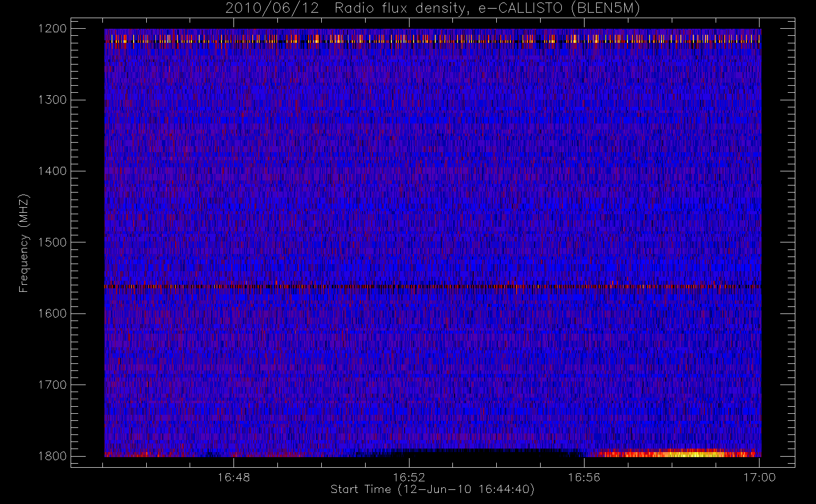The height and width of the screenshot is (504, 816).
Task: Click the 'Start Time (12-Jun-10 16:44:40)' label
Action: (x=432, y=489)
